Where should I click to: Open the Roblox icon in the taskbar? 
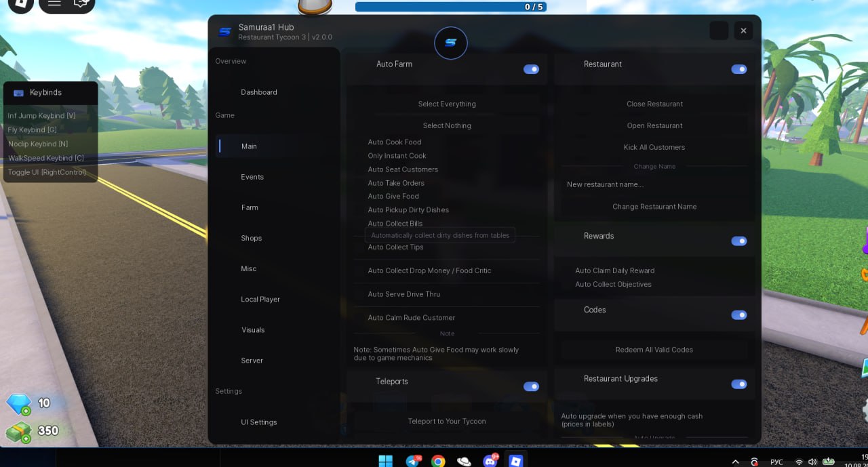point(515,462)
